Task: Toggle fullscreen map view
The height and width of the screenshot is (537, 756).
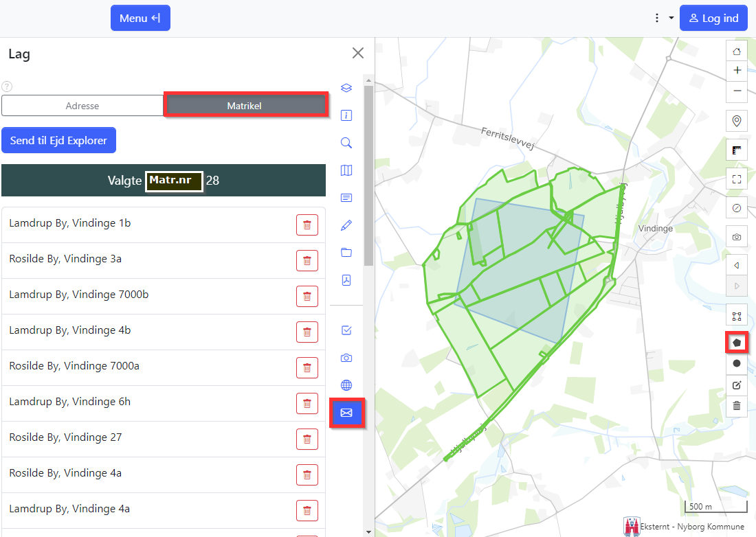Action: click(737, 179)
